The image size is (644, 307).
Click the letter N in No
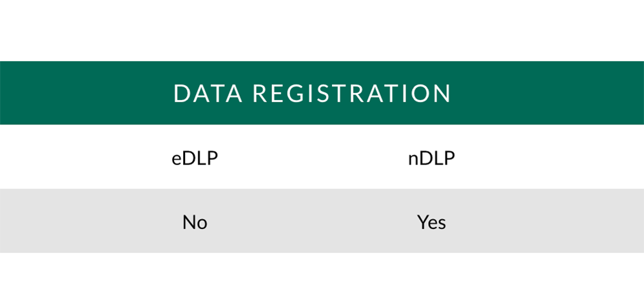188,223
